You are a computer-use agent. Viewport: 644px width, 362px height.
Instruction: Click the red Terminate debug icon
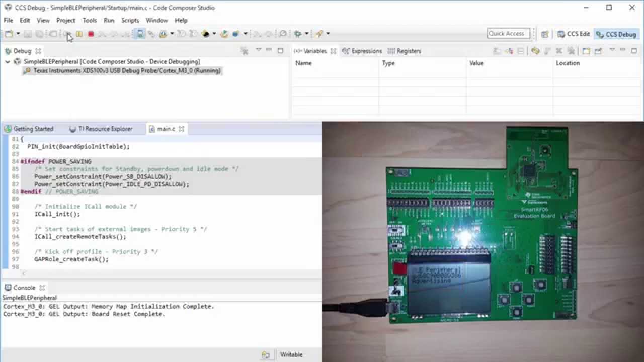[91, 34]
